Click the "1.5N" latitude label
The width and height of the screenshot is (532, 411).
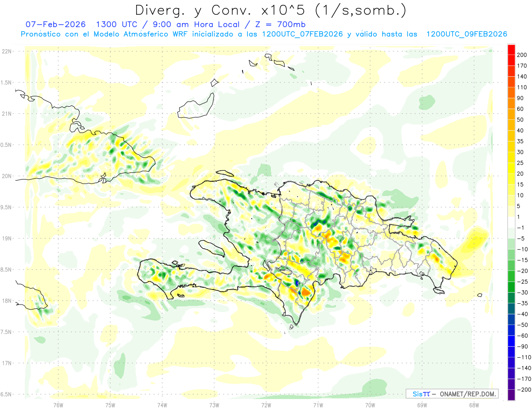tap(7, 82)
